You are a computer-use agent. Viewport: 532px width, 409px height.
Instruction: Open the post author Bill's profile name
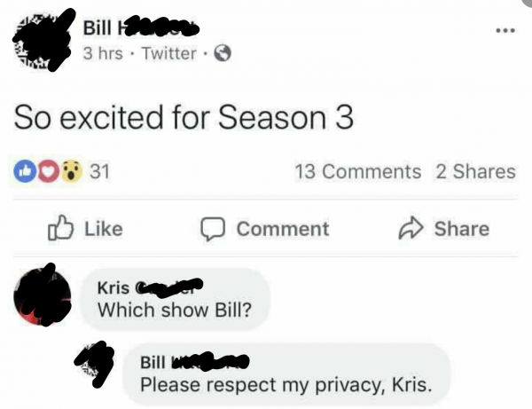point(141,28)
